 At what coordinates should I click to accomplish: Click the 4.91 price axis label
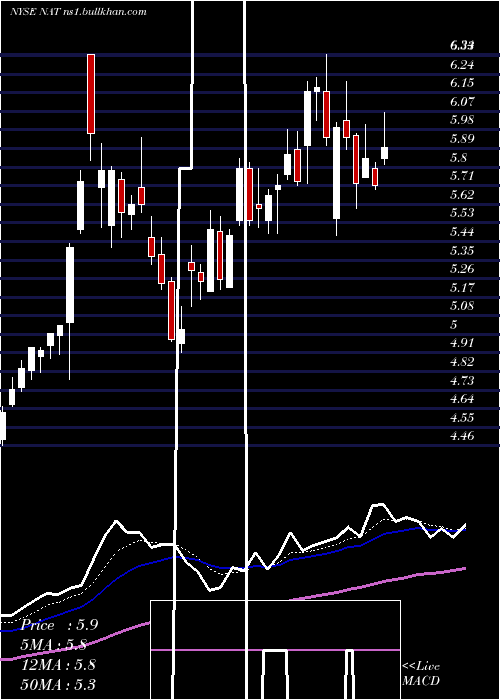[462, 343]
